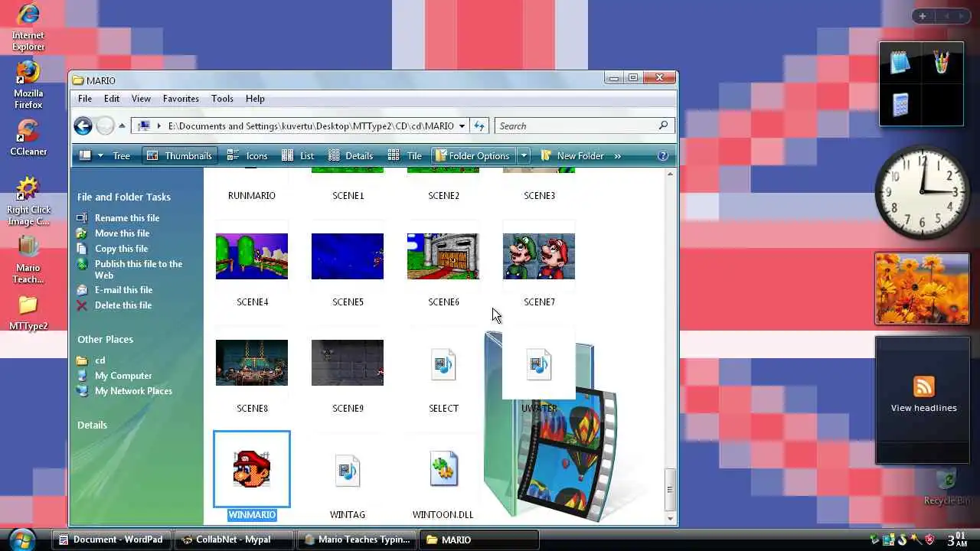Open Right Click Image Converter desktop icon

click(x=28, y=201)
